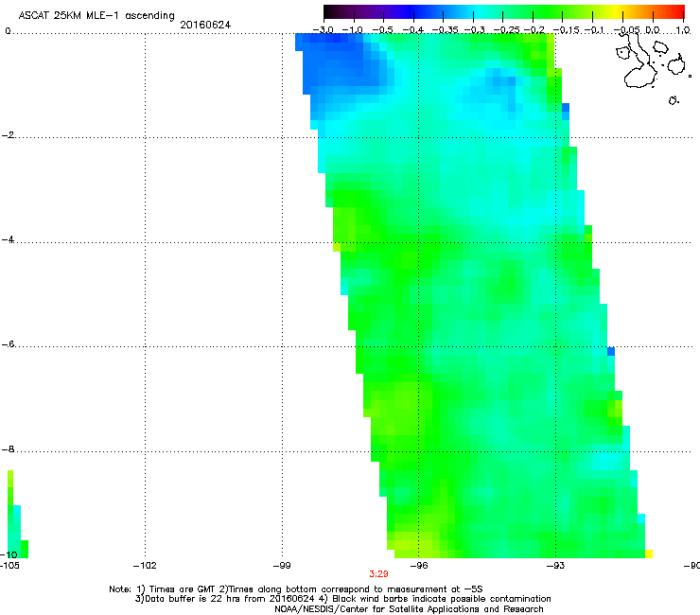Select the "-0.1" color scale label
The width and height of the screenshot is (700, 615).
coord(594,30)
